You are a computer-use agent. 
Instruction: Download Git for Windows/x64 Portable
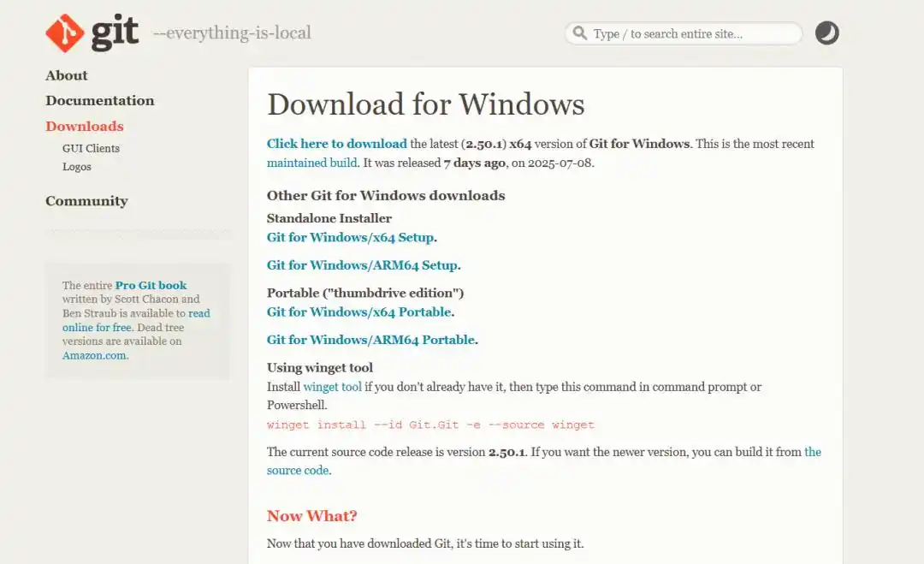tap(358, 312)
